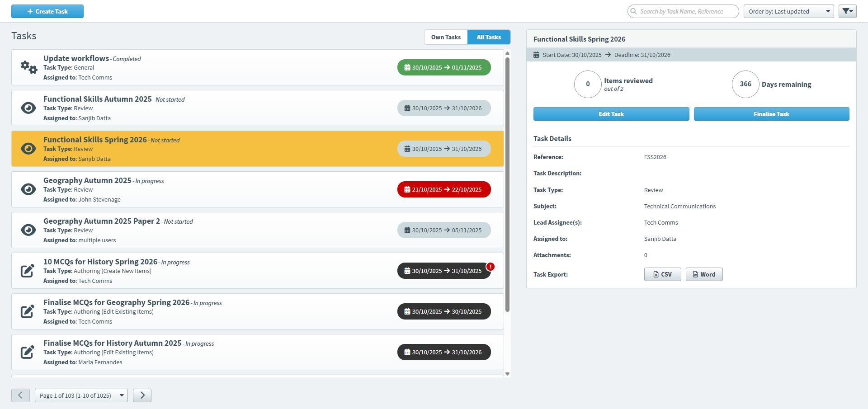
Task: Click edit icon for Finalise MCQs Geography Spring
Action: (28, 311)
